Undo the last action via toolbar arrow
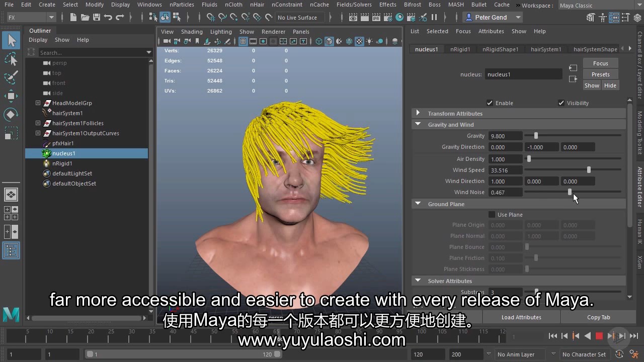 click(108, 17)
